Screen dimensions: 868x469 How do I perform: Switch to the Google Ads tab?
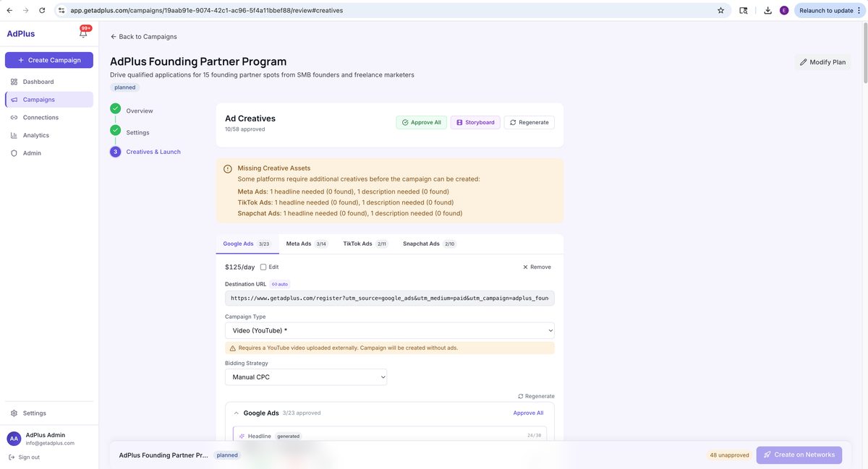tap(246, 244)
